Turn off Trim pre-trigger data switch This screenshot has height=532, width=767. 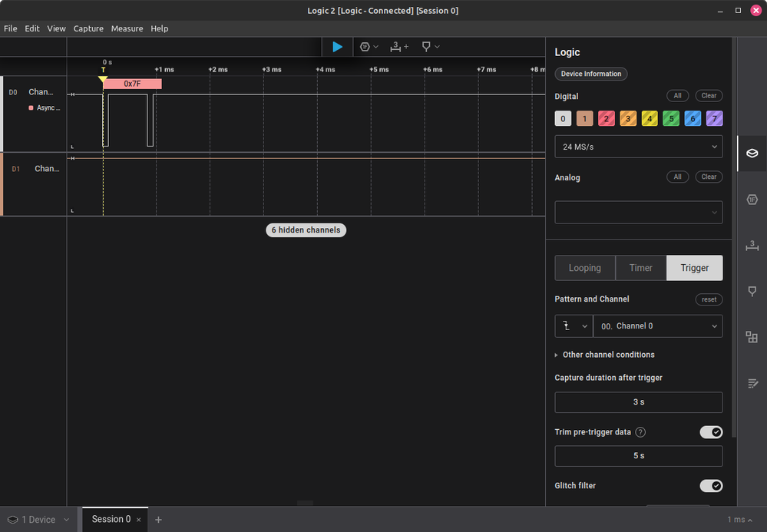click(x=711, y=432)
